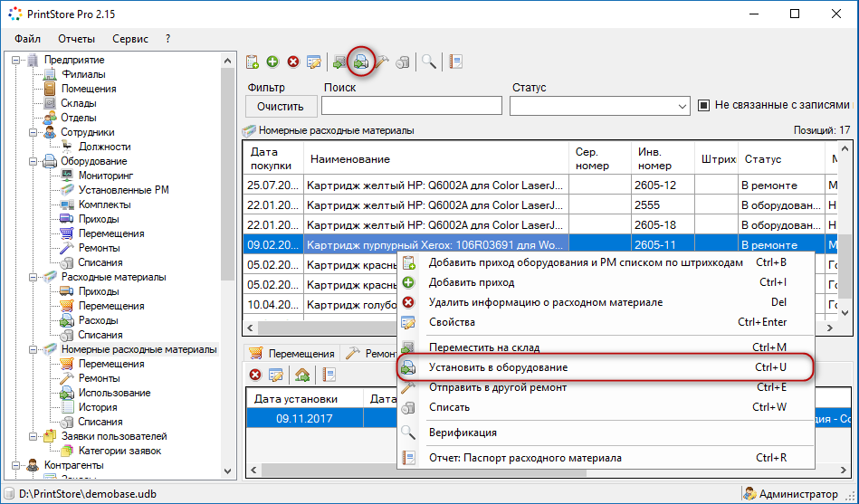859x504 pixels.
Task: Click the move to warehouse toolbar icon
Action: click(x=339, y=62)
